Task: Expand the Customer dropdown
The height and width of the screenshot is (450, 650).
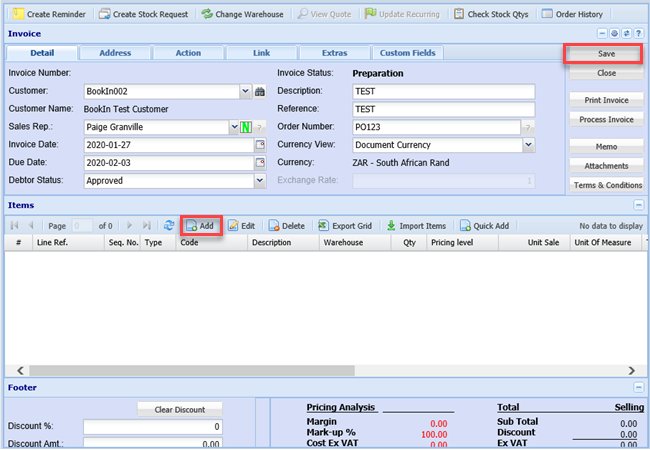Action: 245,91
